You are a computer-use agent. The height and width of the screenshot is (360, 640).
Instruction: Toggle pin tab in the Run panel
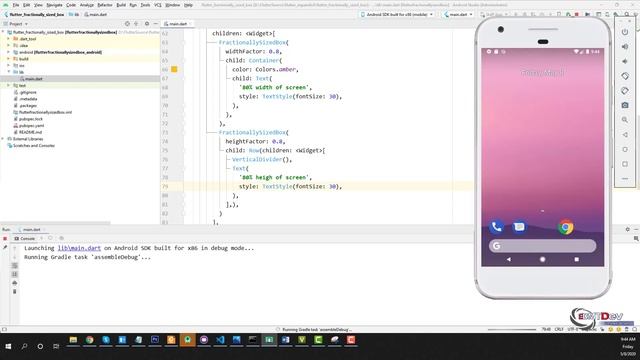5,247
